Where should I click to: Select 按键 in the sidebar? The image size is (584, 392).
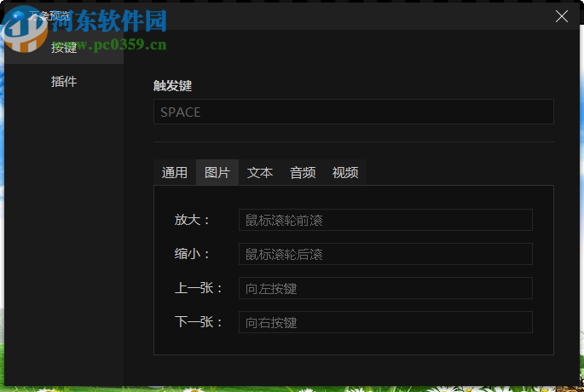[x=64, y=48]
